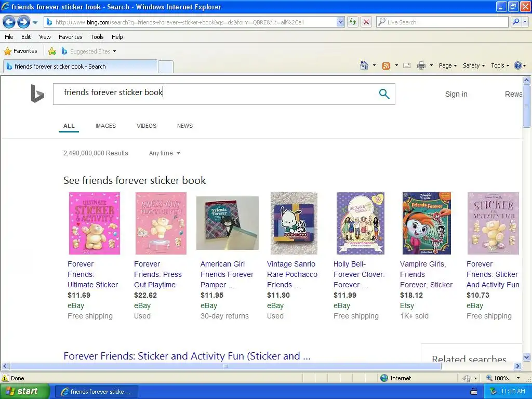Click the Live Search magnifier button
The image size is (532, 399).
[x=516, y=22]
